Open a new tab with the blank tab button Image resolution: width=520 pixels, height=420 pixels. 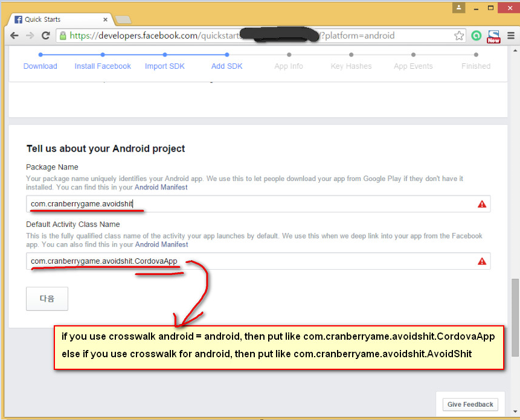coord(123,20)
